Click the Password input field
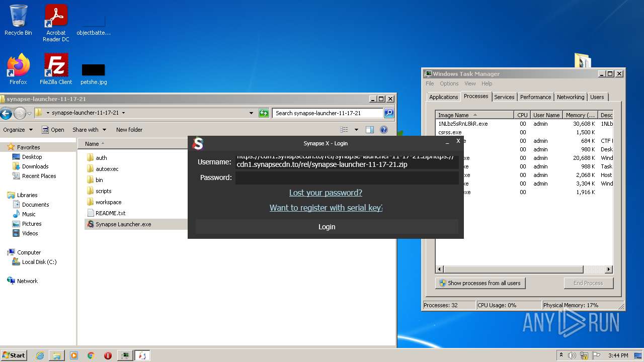This screenshot has width=644, height=362. pos(347,177)
